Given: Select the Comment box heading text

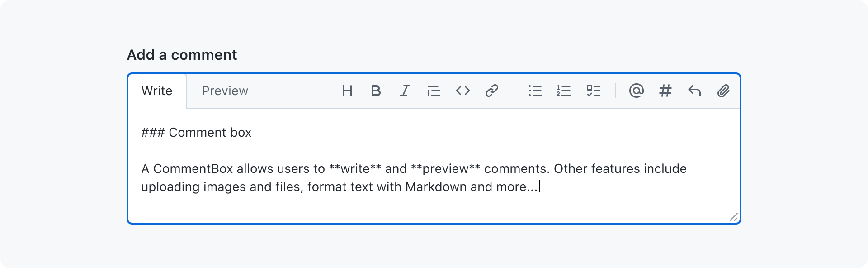Looking at the screenshot, I should [x=211, y=132].
